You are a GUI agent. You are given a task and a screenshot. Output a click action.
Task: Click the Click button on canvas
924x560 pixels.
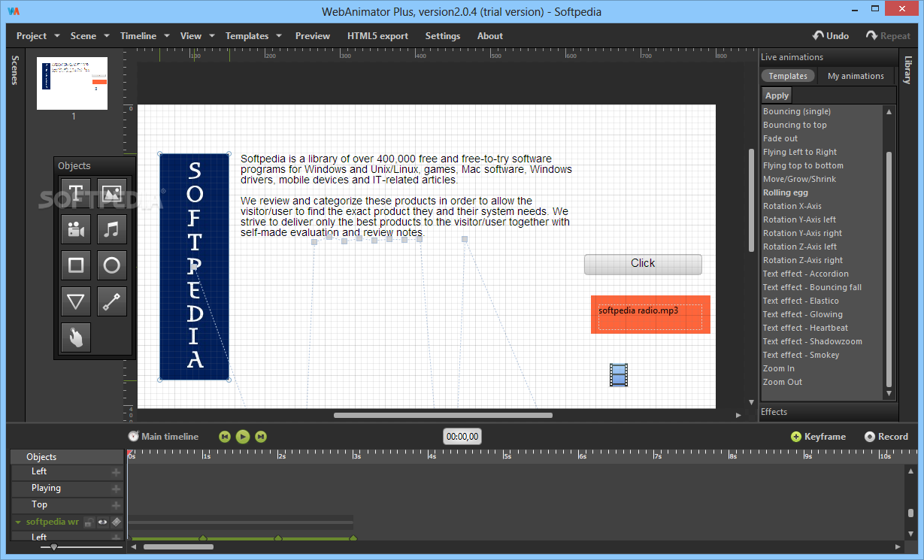click(643, 264)
